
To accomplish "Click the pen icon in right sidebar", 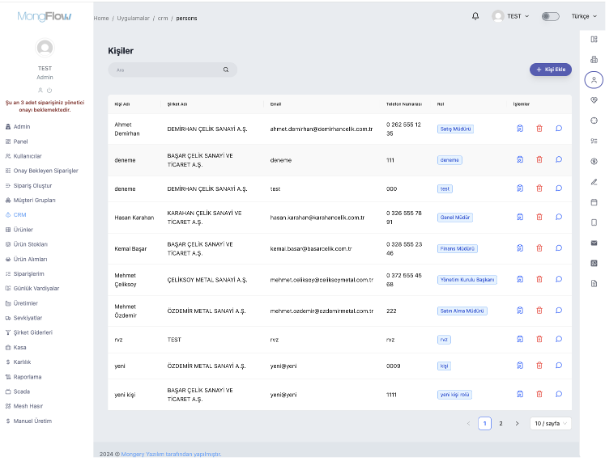I will click(x=594, y=182).
